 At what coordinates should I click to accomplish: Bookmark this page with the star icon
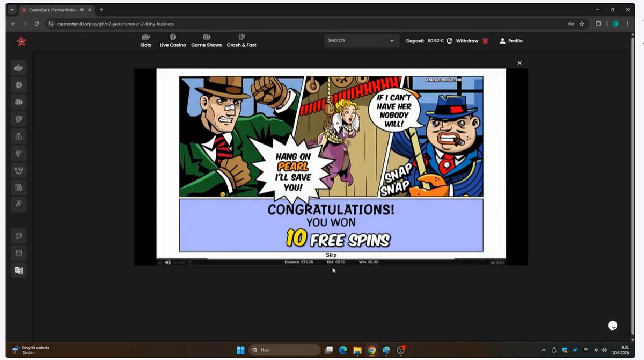point(582,24)
